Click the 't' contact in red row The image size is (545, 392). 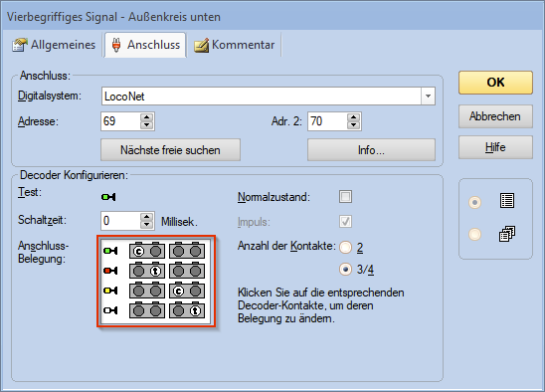pyautogui.click(x=155, y=271)
